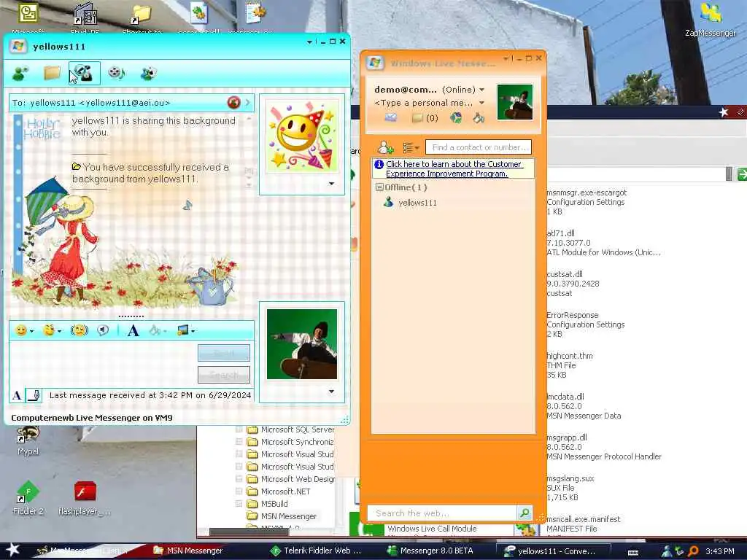Expand the Microsoft Web Design folder node
The width and height of the screenshot is (747, 560).
[239, 479]
